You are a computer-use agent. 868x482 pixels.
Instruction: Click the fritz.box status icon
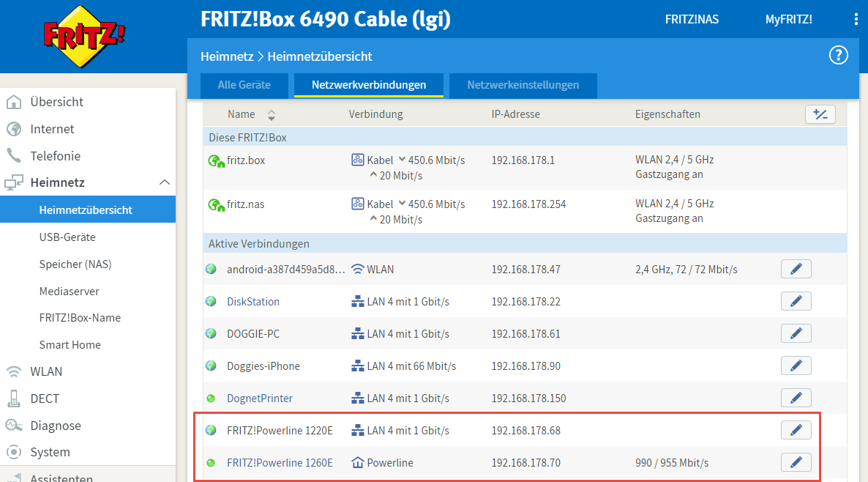(216, 161)
